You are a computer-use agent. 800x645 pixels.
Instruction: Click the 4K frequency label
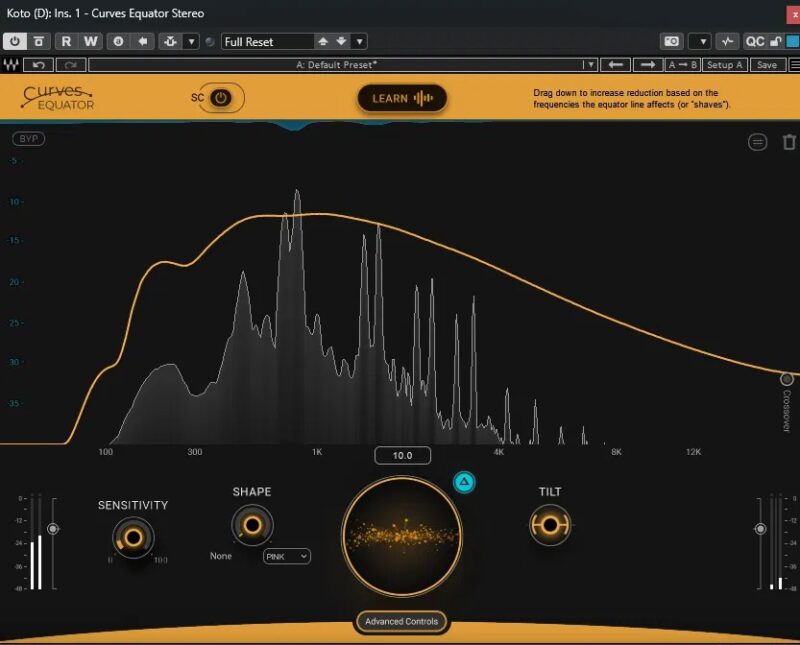(x=499, y=452)
